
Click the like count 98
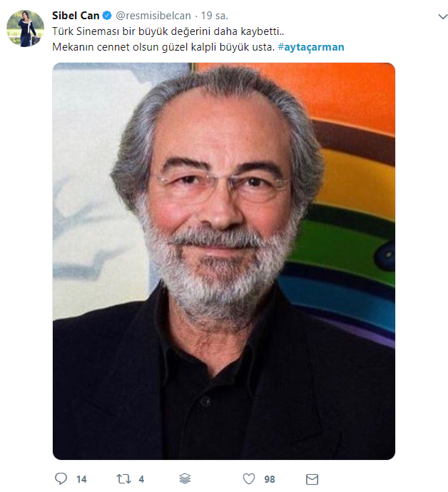(270, 479)
